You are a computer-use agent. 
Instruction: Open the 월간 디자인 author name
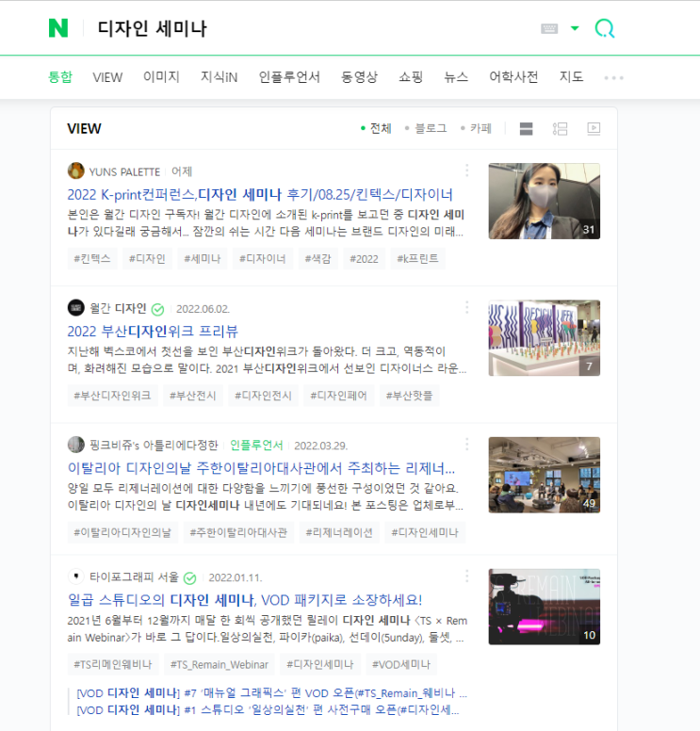(x=118, y=308)
